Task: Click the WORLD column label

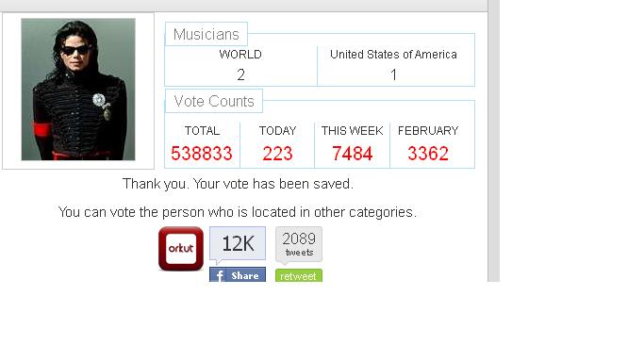Action: click(x=240, y=54)
